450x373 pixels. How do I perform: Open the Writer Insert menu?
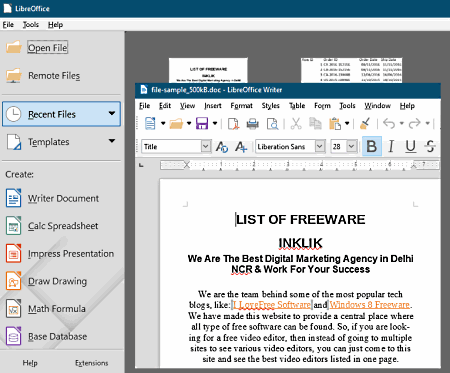point(213,106)
